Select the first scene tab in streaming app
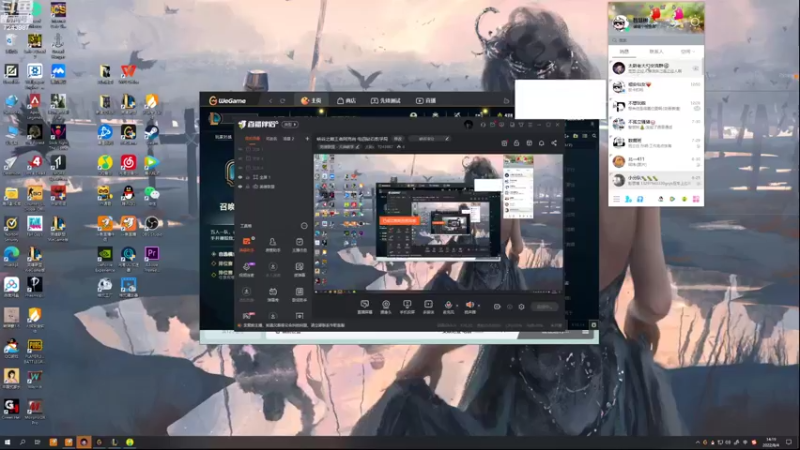The height and width of the screenshot is (450, 800). [253, 138]
